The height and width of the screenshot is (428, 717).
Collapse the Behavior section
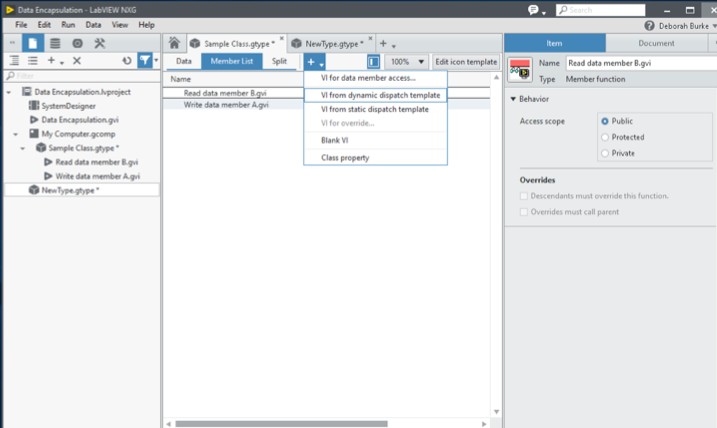(513, 99)
